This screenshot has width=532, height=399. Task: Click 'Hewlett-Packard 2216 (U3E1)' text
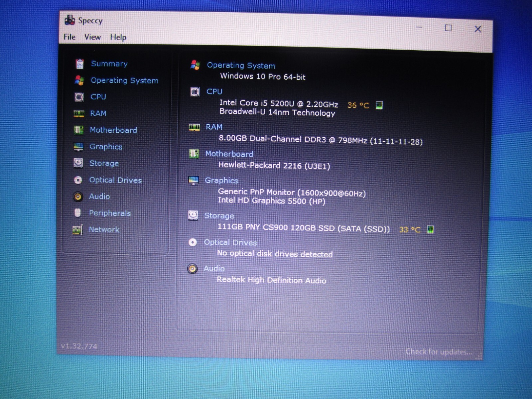274,165
